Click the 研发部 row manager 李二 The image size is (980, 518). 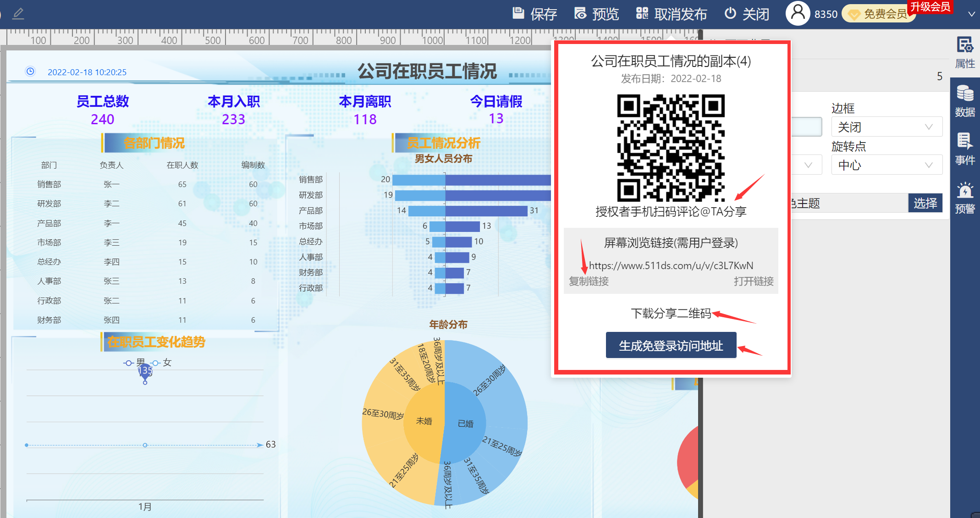click(111, 204)
